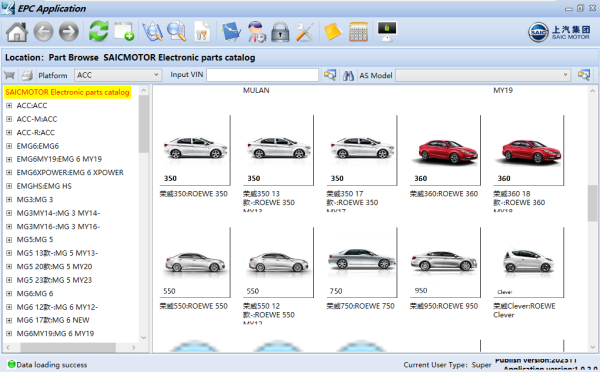Click the padlock icon in toolbar
The width and height of the screenshot is (600, 372).
280,32
